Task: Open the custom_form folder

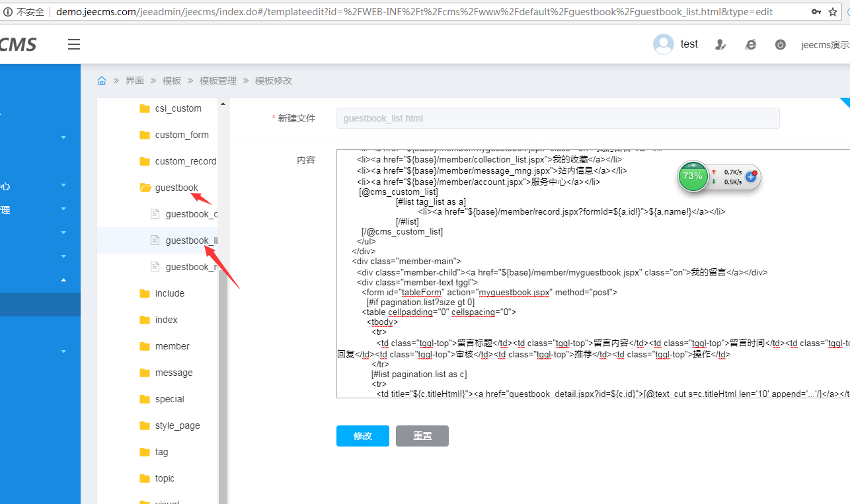Action: [182, 135]
